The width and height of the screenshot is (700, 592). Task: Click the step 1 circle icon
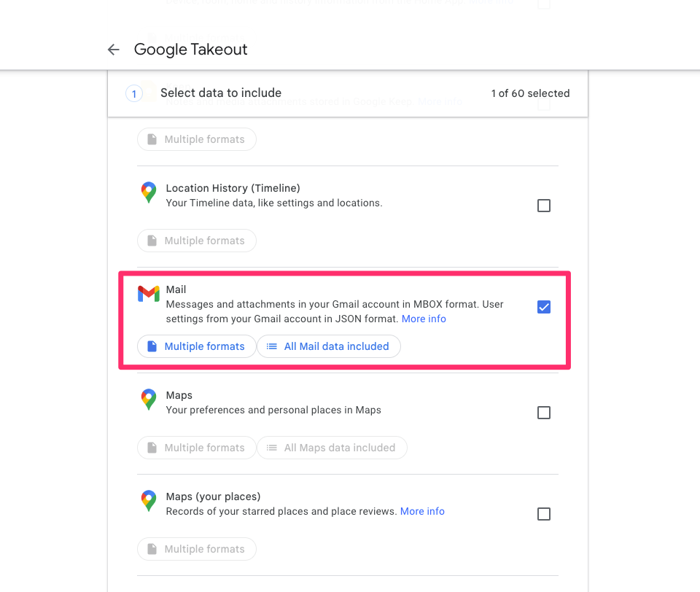pos(134,94)
